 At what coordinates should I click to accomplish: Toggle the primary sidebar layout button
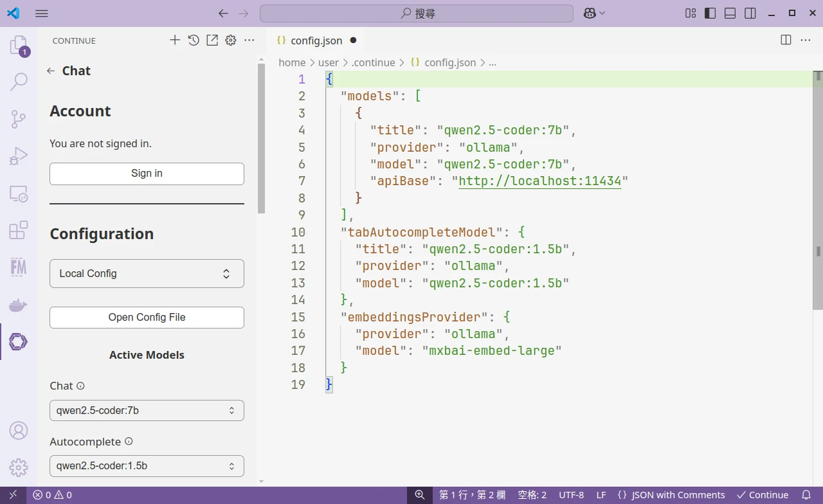tap(710, 13)
